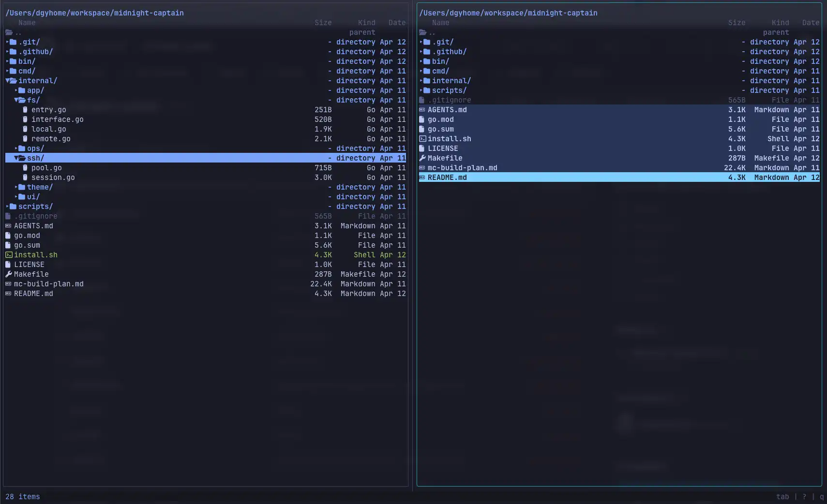This screenshot has width=827, height=504.
Task: Click the Size column header in left pane
Action: 323,23
